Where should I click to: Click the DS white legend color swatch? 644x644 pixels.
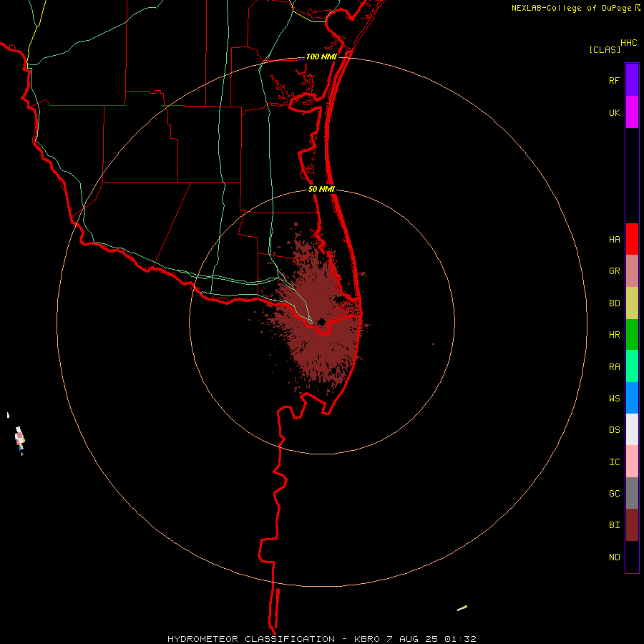click(632, 429)
